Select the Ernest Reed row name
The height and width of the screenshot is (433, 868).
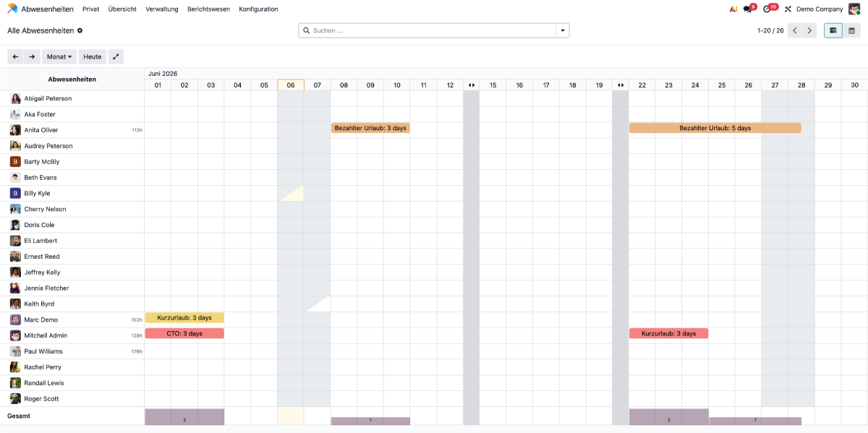tap(42, 257)
